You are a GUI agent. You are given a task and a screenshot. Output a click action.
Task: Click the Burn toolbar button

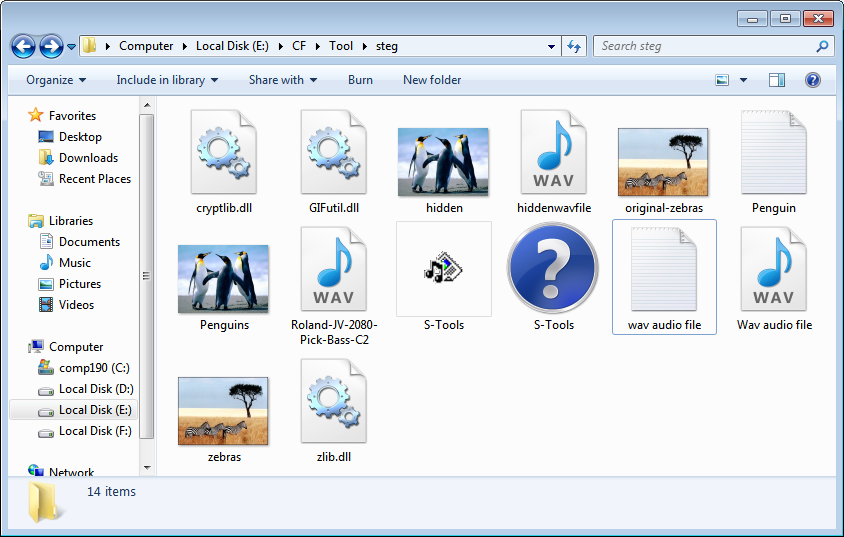point(360,80)
